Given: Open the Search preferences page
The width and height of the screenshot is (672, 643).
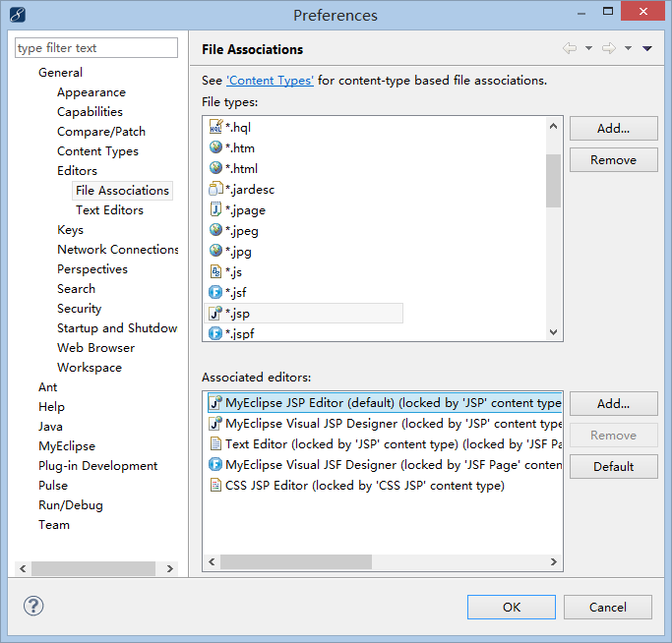Looking at the screenshot, I should [x=77, y=289].
